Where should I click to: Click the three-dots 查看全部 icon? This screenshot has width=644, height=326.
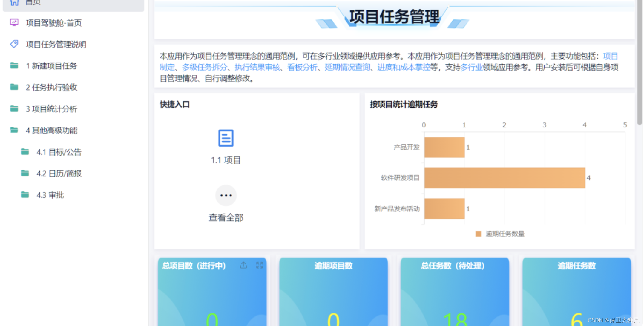pos(226,195)
